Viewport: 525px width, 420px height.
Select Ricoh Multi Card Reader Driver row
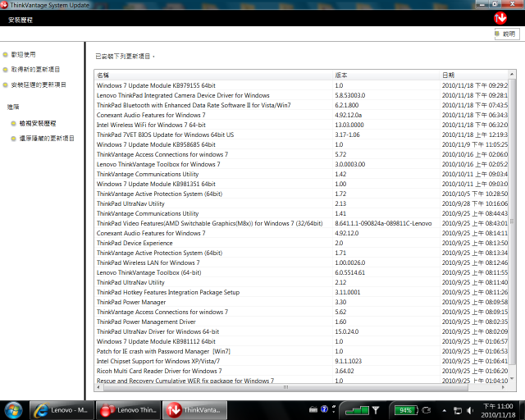pyautogui.click(x=301, y=371)
